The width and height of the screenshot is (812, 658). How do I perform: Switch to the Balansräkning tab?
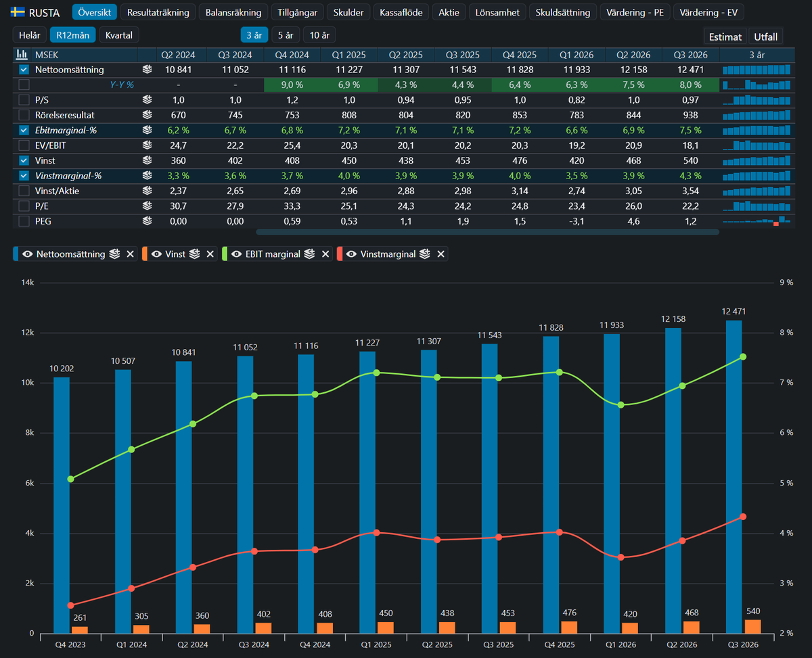(x=233, y=12)
